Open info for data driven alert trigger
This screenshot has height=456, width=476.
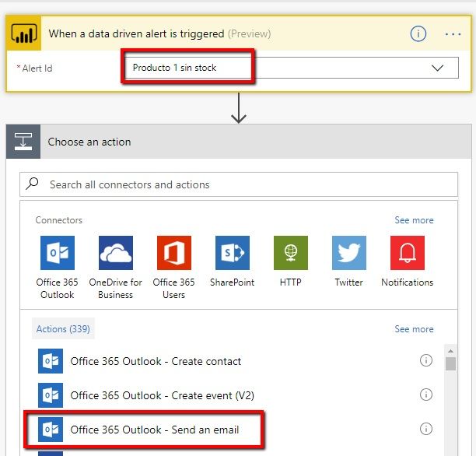(x=418, y=33)
